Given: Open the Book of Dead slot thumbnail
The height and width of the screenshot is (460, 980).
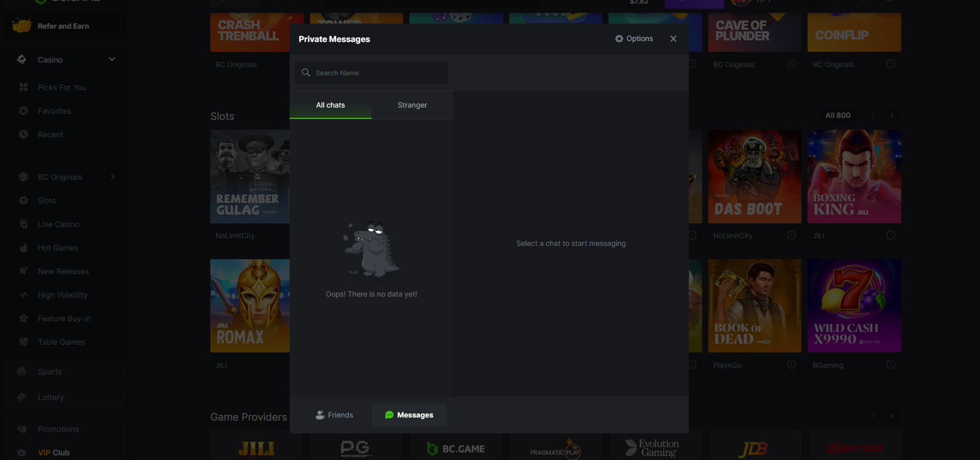Looking at the screenshot, I should tap(754, 306).
